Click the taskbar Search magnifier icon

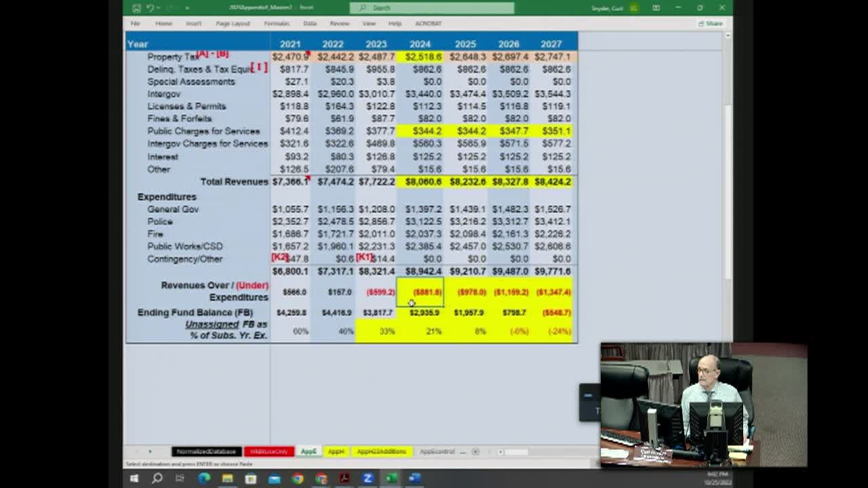click(x=157, y=479)
